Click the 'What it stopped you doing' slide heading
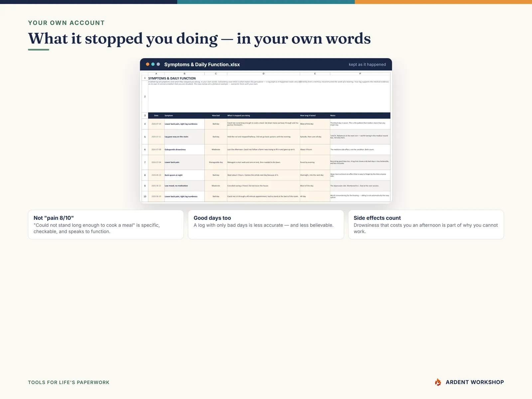Viewport: 532px width, 399px height. pos(199,39)
